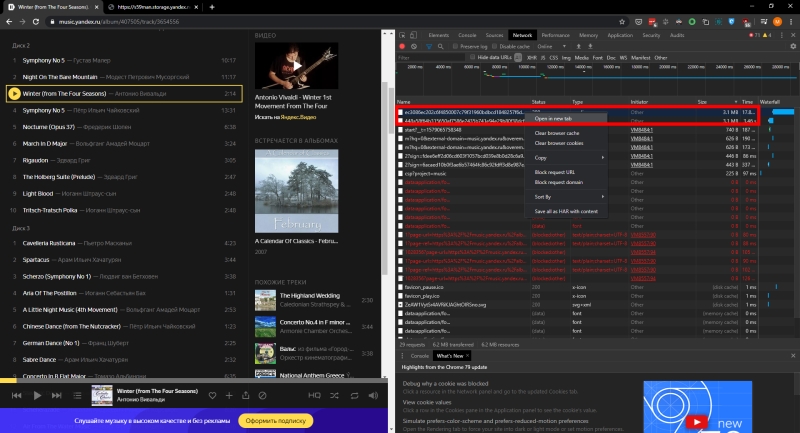800x433 pixels.
Task: Open the play queue list icon
Action: pos(77,395)
